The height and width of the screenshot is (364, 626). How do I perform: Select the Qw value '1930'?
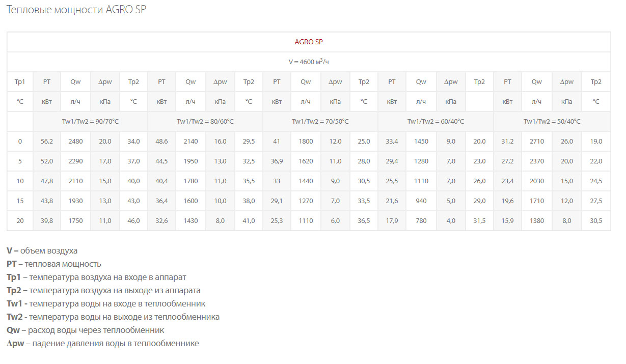tap(75, 201)
